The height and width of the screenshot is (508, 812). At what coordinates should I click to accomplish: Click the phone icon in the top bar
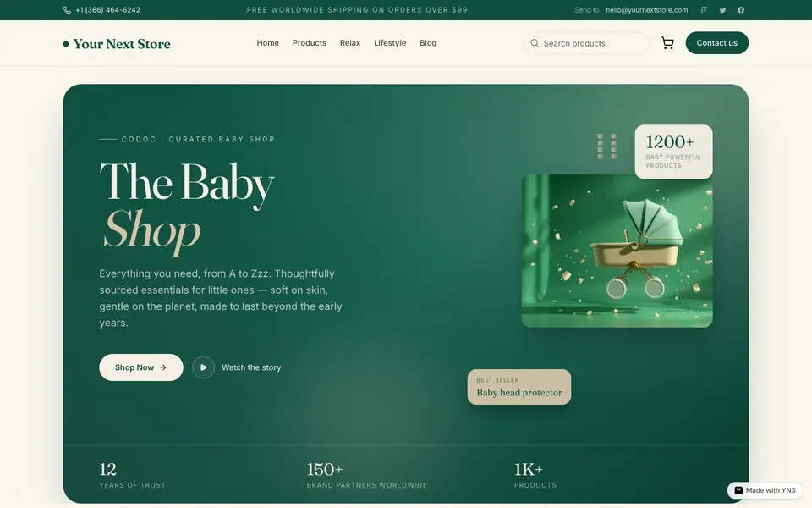click(x=67, y=10)
